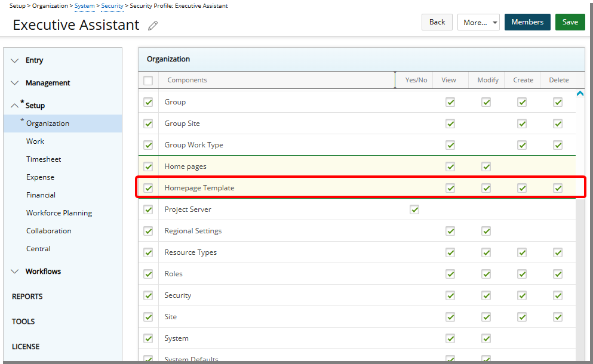The width and height of the screenshot is (593, 364).
Task: Toggle the select-all checkbox in the Components header
Action: (x=148, y=80)
